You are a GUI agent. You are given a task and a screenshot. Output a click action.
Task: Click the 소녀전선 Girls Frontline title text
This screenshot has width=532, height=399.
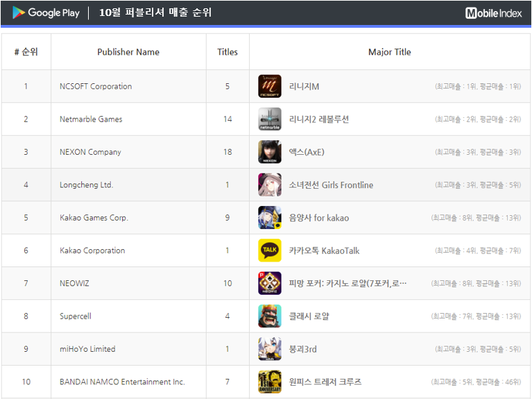(331, 185)
